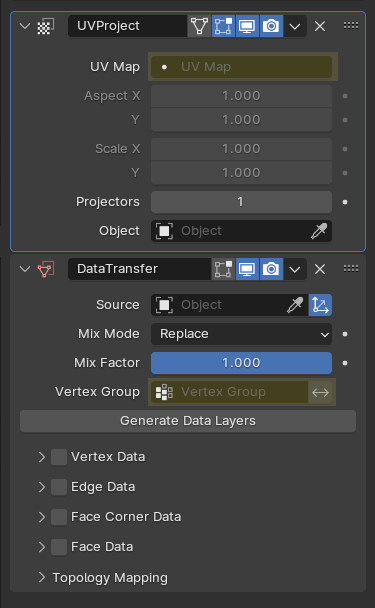Click the Scale Y value field
Screen dimensions: 375x608
[241, 173]
